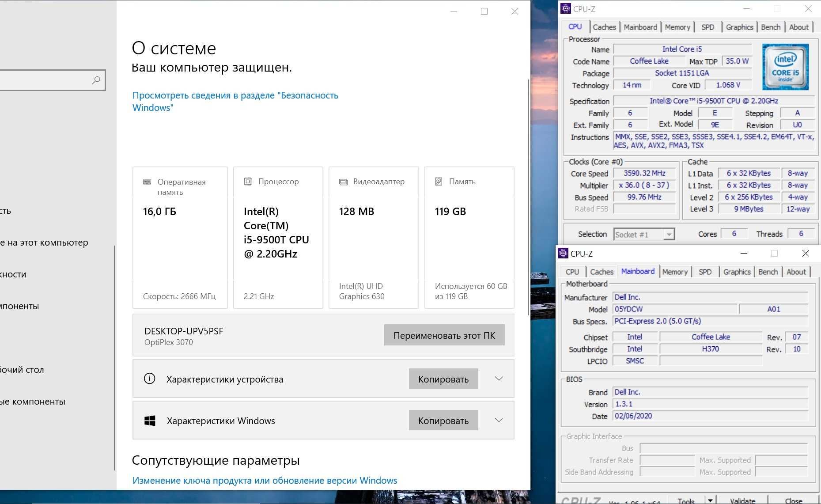The width and height of the screenshot is (821, 504).
Task: Open Memory tab in upper CPU-Z window
Action: (x=677, y=27)
